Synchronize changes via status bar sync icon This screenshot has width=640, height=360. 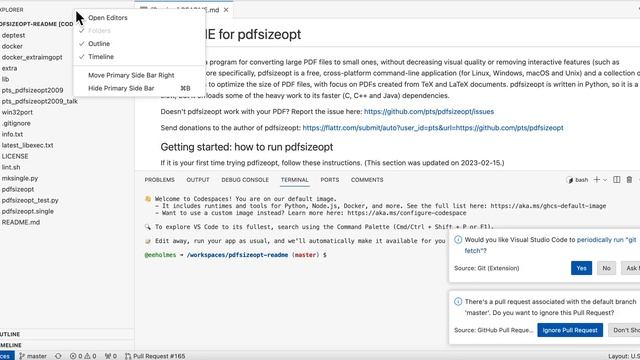point(58,356)
